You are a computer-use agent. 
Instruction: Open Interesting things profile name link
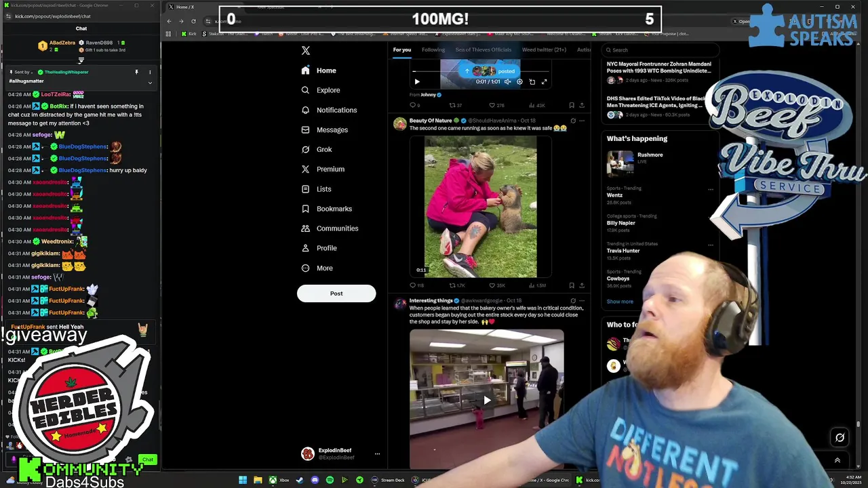pyautogui.click(x=431, y=301)
